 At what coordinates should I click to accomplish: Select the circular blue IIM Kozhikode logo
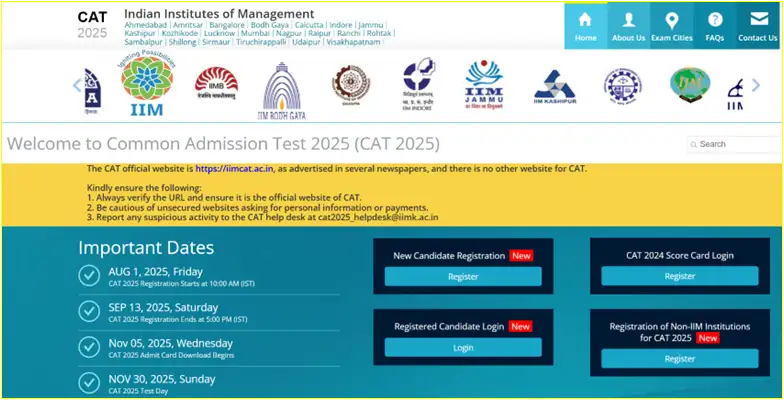[622, 86]
